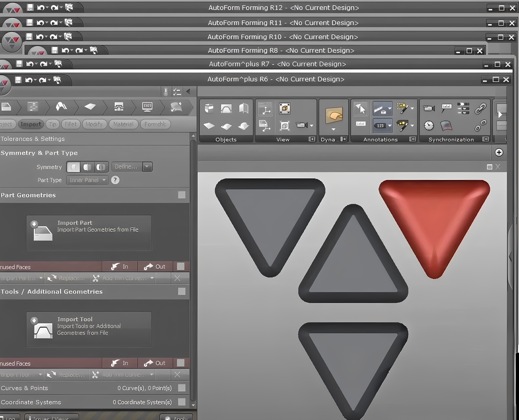Click the Dynamic section orange surface icon
This screenshot has width=519, height=420.
coord(334,115)
